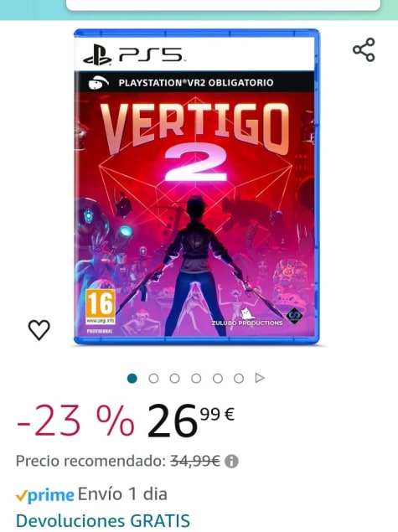Open the recommended price info icon
Screen dimensions: 398x532
click(x=231, y=462)
